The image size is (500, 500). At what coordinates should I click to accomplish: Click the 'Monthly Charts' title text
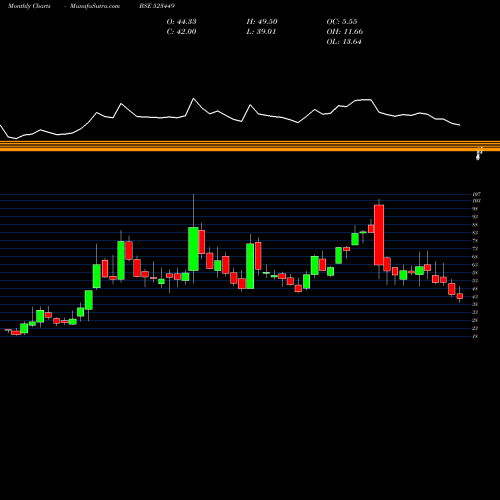tap(29, 6)
